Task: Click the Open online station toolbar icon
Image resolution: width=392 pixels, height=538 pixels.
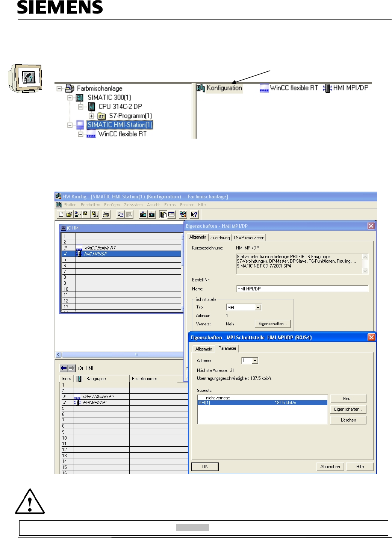Action: [x=78, y=215]
